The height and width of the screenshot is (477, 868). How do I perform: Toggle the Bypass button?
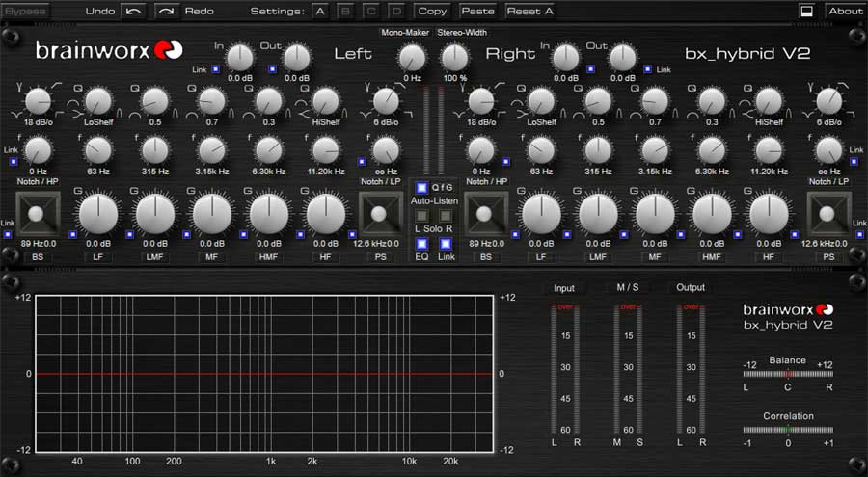pos(25,11)
